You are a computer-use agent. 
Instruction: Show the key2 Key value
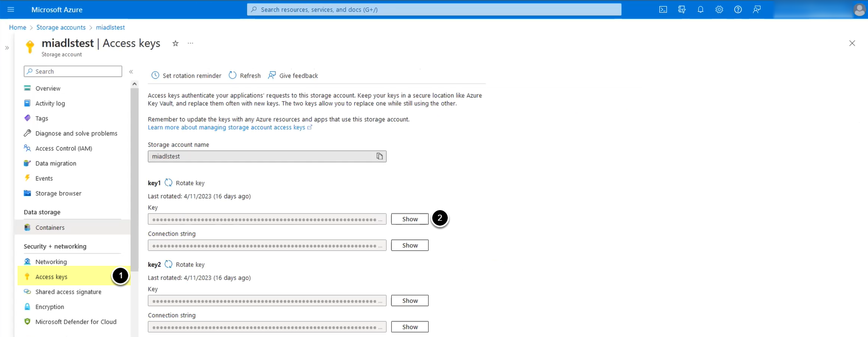tap(410, 301)
